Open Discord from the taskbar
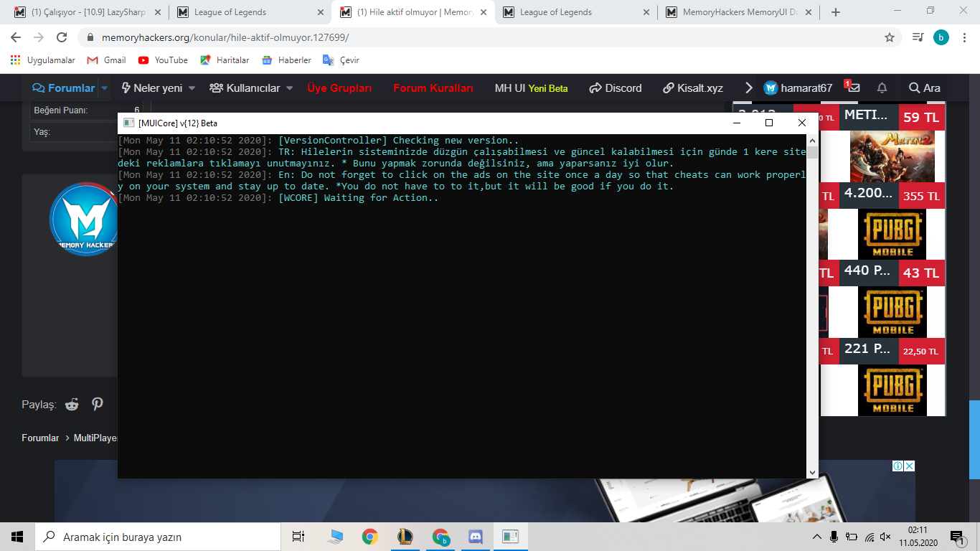980x551 pixels. (475, 537)
